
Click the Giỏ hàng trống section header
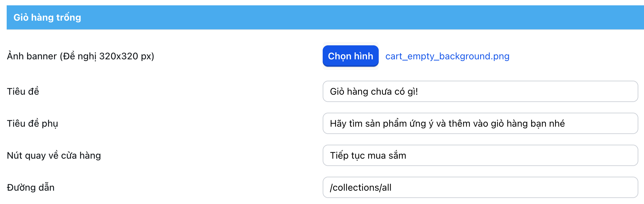pyautogui.click(x=47, y=17)
